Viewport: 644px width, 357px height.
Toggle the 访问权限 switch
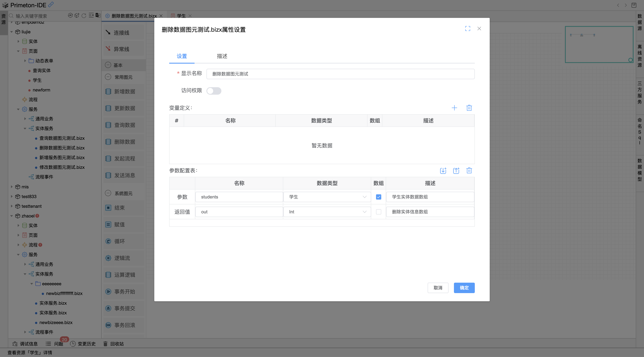click(214, 91)
